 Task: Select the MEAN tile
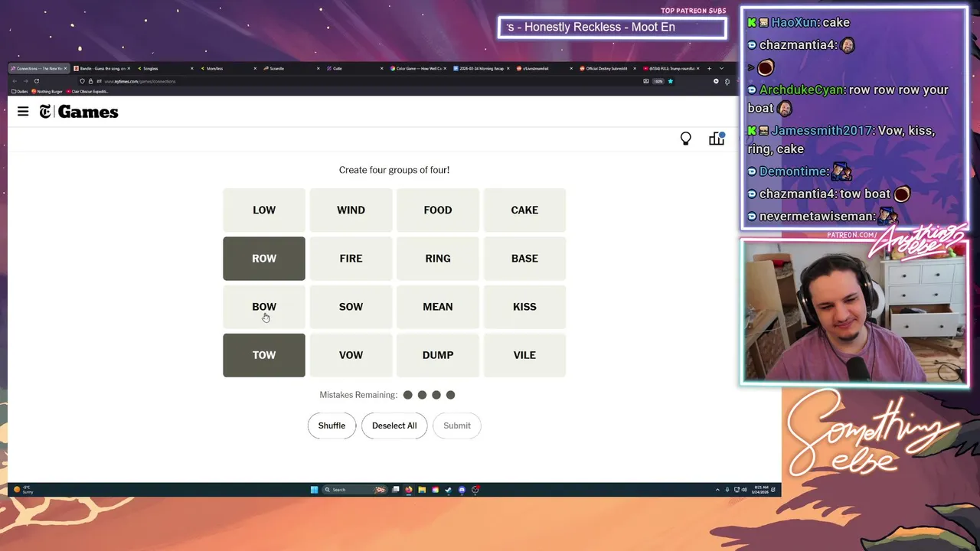438,307
